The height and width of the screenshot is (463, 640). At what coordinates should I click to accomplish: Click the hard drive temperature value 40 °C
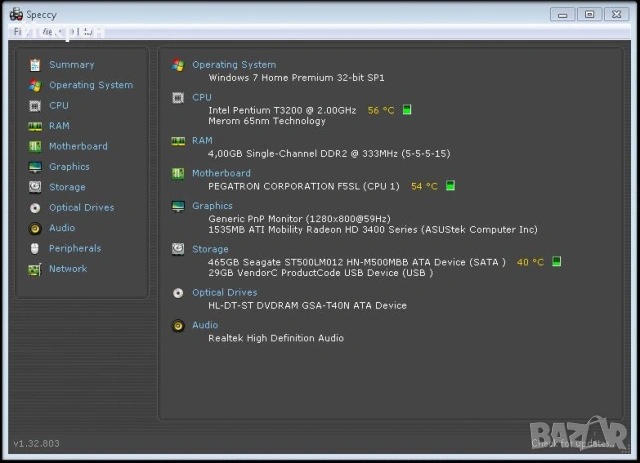click(x=531, y=262)
